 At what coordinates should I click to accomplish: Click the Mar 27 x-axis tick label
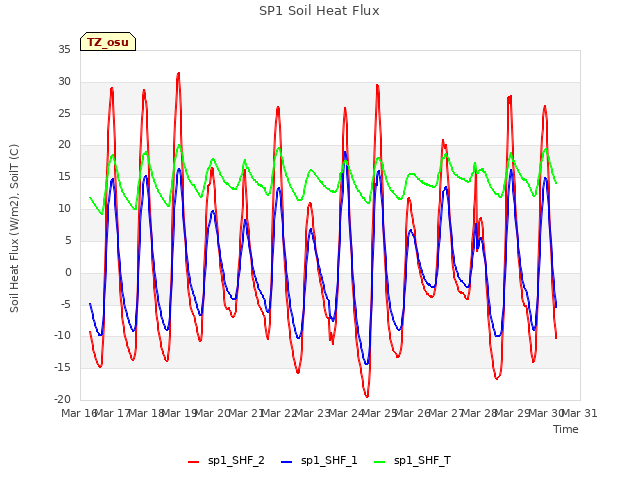pos(446,413)
